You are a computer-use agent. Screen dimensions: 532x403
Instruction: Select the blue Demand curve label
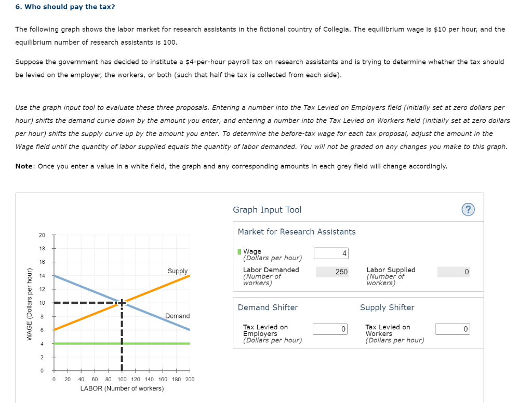(x=178, y=316)
